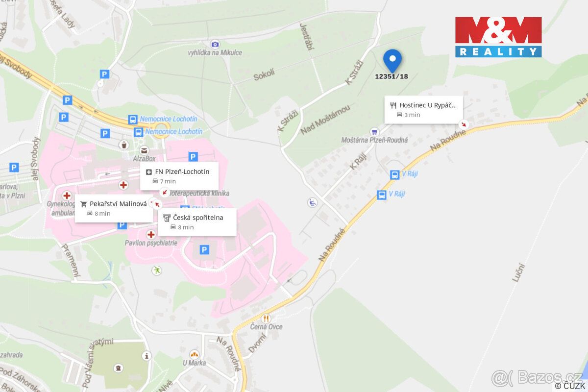Click the cutlery icon in the Hostinec U Rypáč card
The image size is (588, 392).
(393, 105)
